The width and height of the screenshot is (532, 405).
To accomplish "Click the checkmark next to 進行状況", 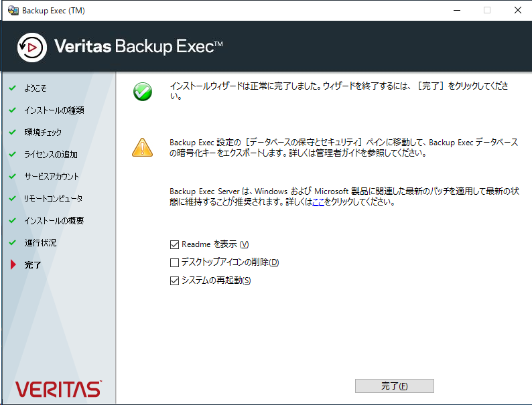I will click(13, 242).
